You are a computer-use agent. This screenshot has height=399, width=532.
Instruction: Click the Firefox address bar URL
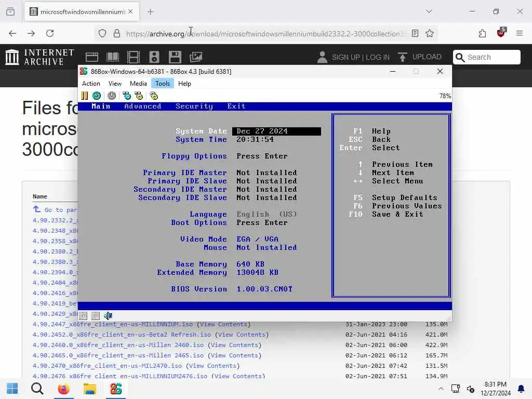click(264, 34)
